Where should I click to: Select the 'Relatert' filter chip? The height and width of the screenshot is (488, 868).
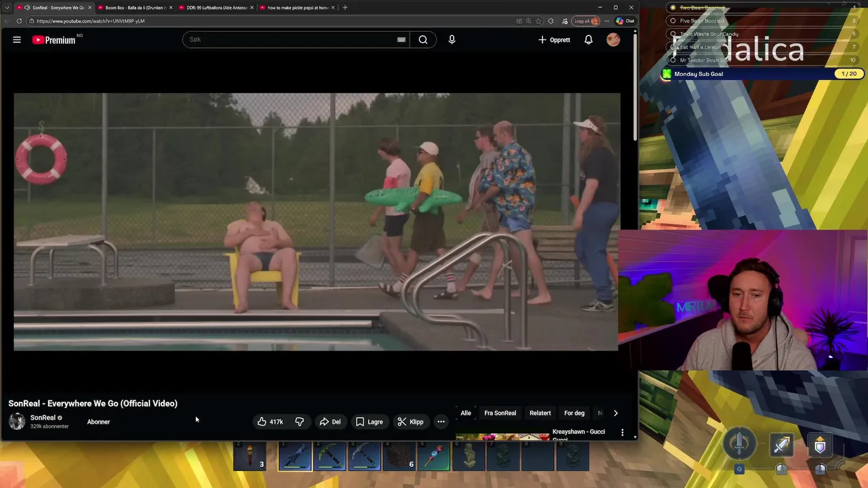[540, 413]
